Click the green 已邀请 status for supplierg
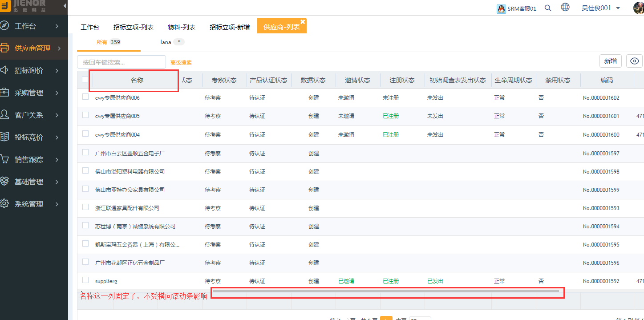The image size is (644, 320). click(x=347, y=281)
